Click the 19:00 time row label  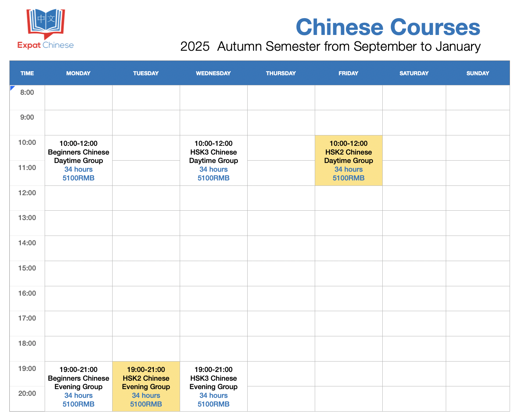(27, 369)
